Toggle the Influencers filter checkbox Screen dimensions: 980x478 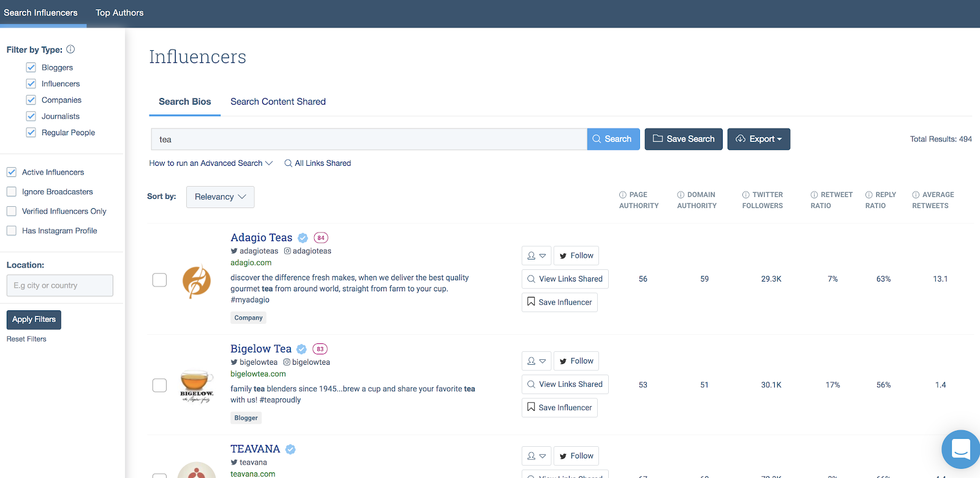(31, 84)
